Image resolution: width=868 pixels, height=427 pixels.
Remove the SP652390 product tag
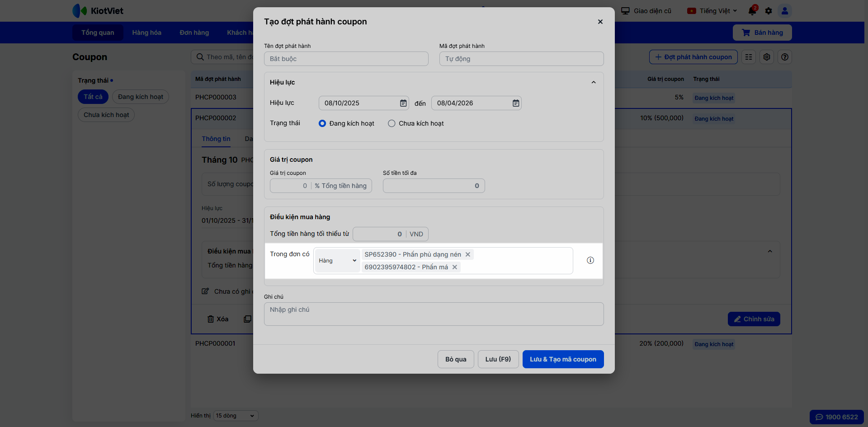(468, 254)
